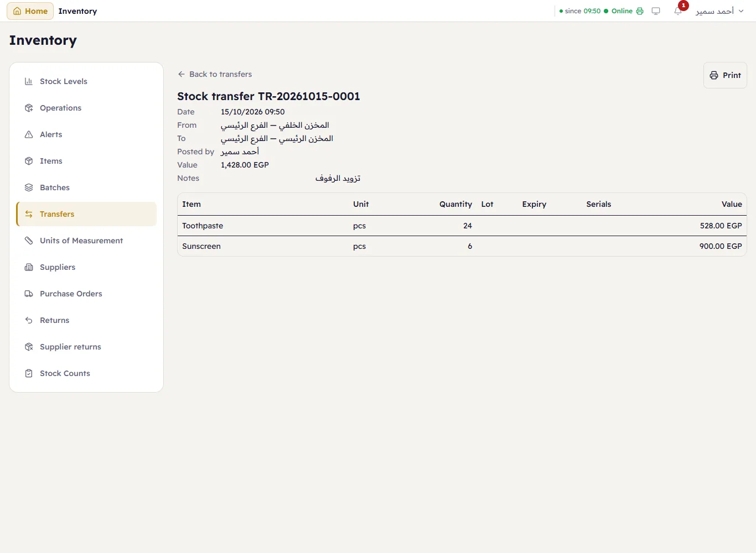The width and height of the screenshot is (756, 553).
Task: Click the Home button
Action: click(30, 11)
